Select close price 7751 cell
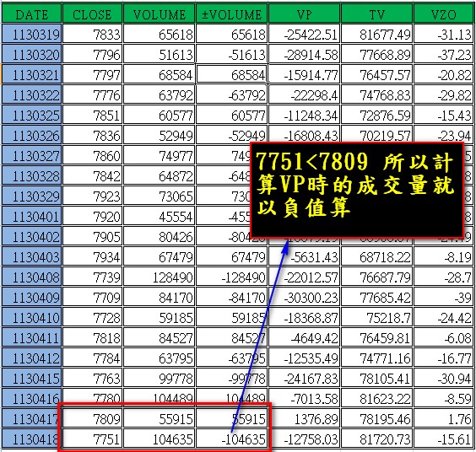The image size is (476, 452). 92,439
